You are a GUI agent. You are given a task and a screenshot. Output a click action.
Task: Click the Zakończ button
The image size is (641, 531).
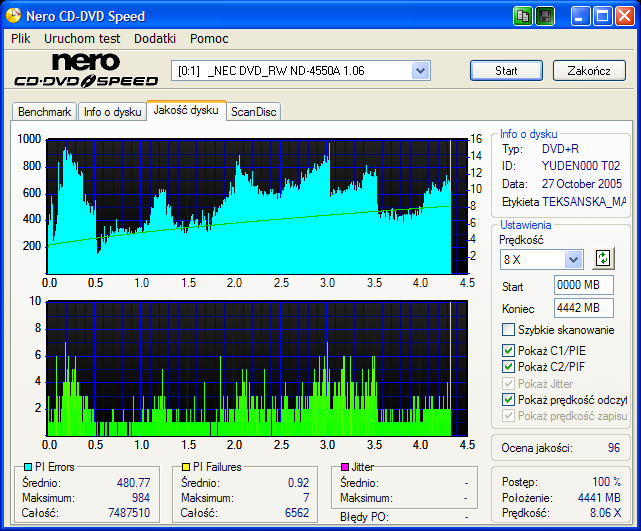coord(589,71)
